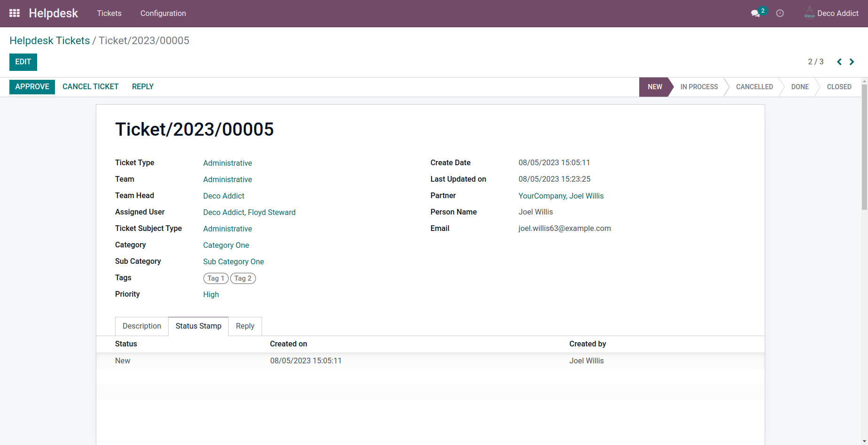The height and width of the screenshot is (445, 868).
Task: Click the Reply action button
Action: [143, 87]
